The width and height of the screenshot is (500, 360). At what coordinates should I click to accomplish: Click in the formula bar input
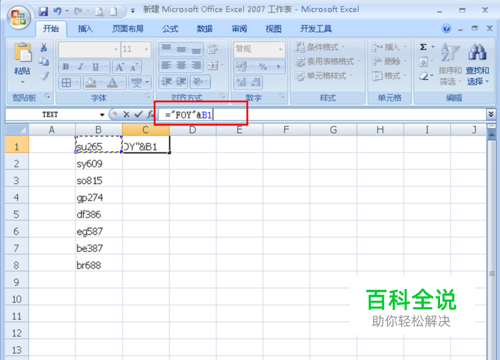pos(322,115)
